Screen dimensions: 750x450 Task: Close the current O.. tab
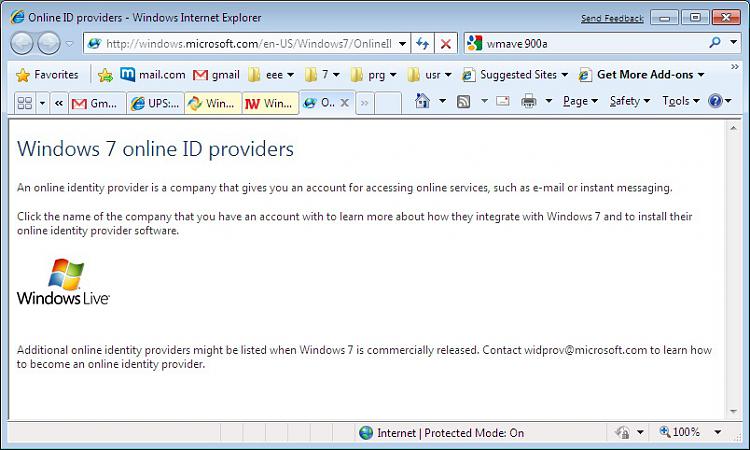(344, 103)
